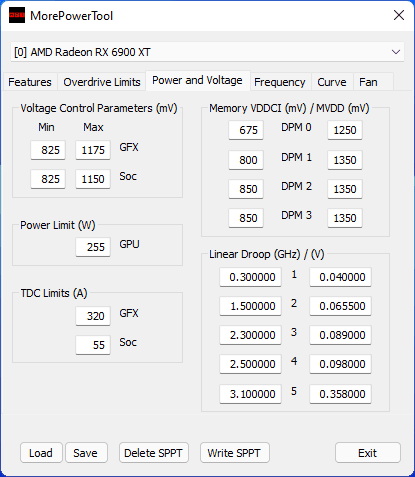This screenshot has height=477, width=415.
Task: Click DPM 1 MVDD field 1350
Action: coord(345,160)
